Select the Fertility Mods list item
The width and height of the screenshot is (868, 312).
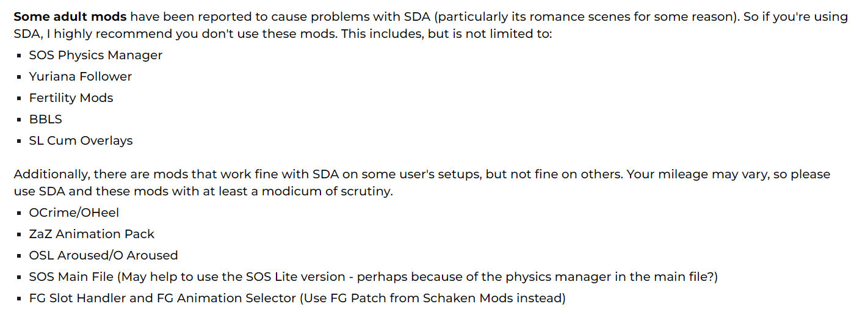[71, 98]
